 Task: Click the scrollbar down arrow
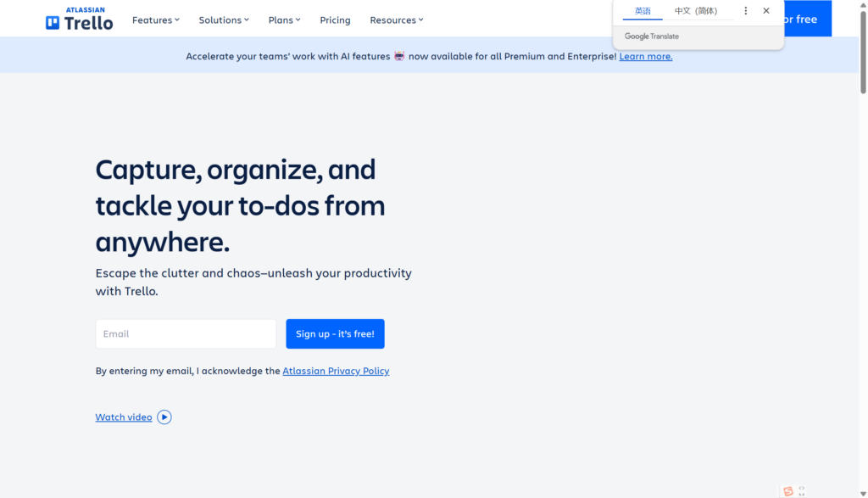pos(863,493)
